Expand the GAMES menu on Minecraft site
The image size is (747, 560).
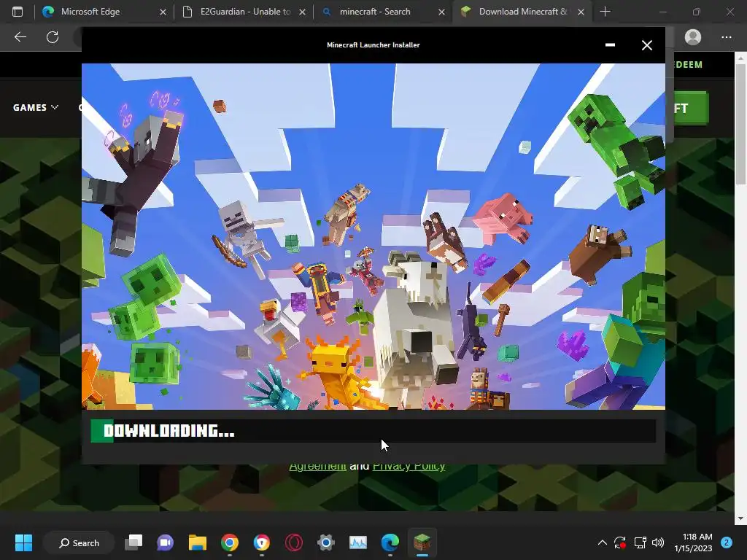36,108
